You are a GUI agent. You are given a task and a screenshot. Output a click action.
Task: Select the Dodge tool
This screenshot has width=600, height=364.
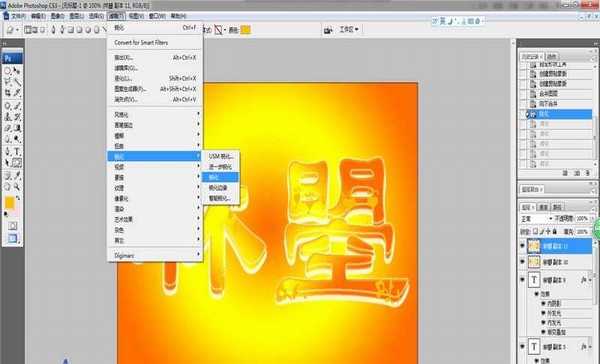click(x=17, y=139)
